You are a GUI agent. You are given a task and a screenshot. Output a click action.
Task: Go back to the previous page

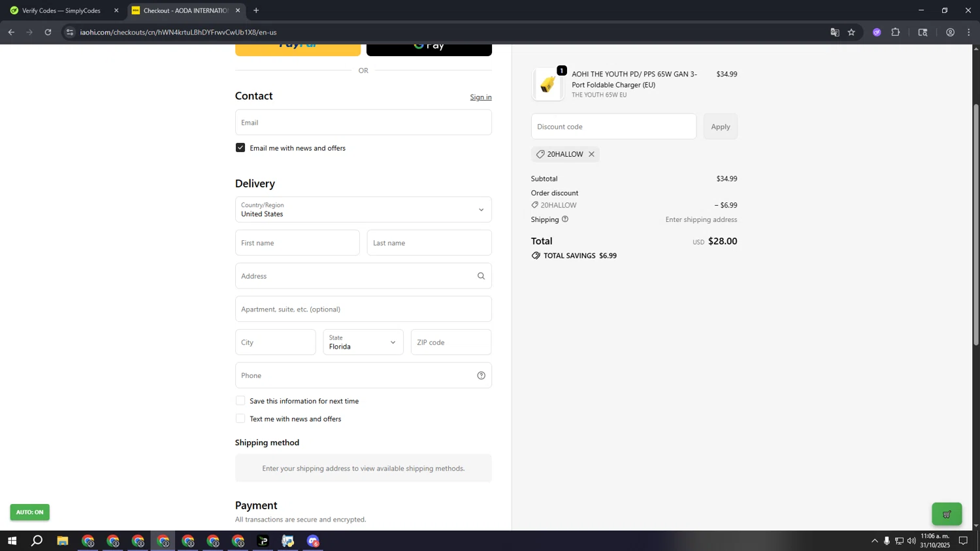[x=11, y=32]
